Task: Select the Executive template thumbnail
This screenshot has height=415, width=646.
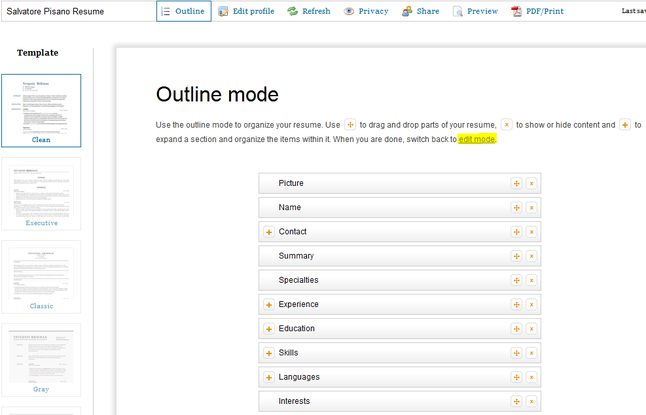Action: tap(41, 194)
